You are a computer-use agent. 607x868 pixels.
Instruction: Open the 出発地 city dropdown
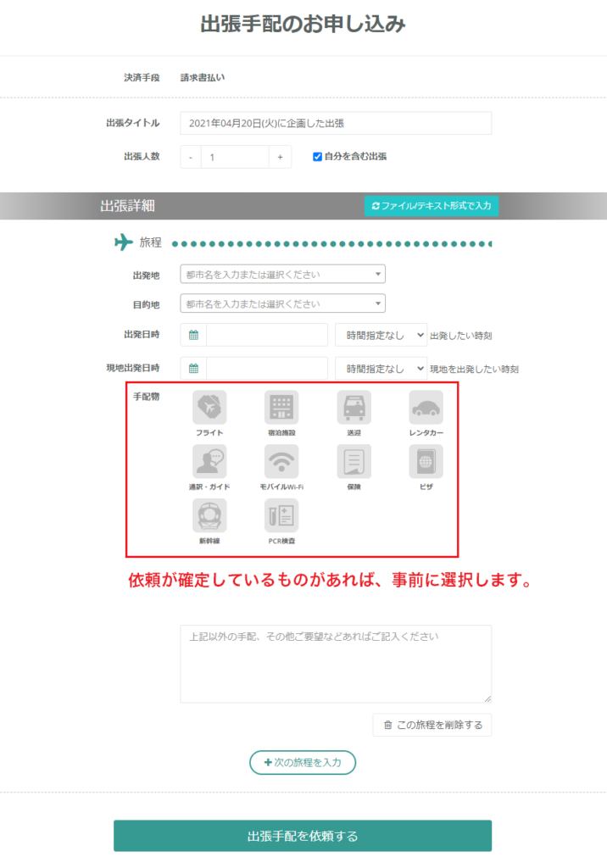(282, 274)
